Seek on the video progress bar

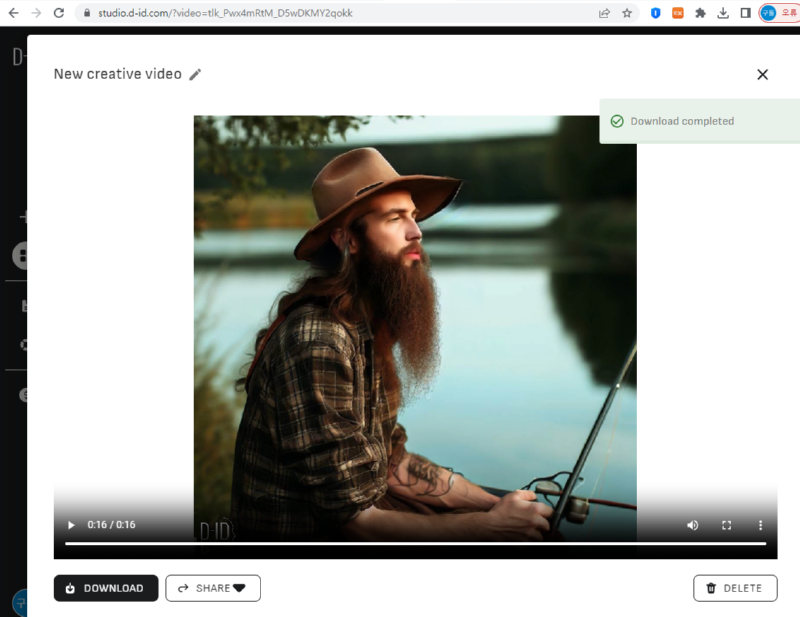[415, 544]
